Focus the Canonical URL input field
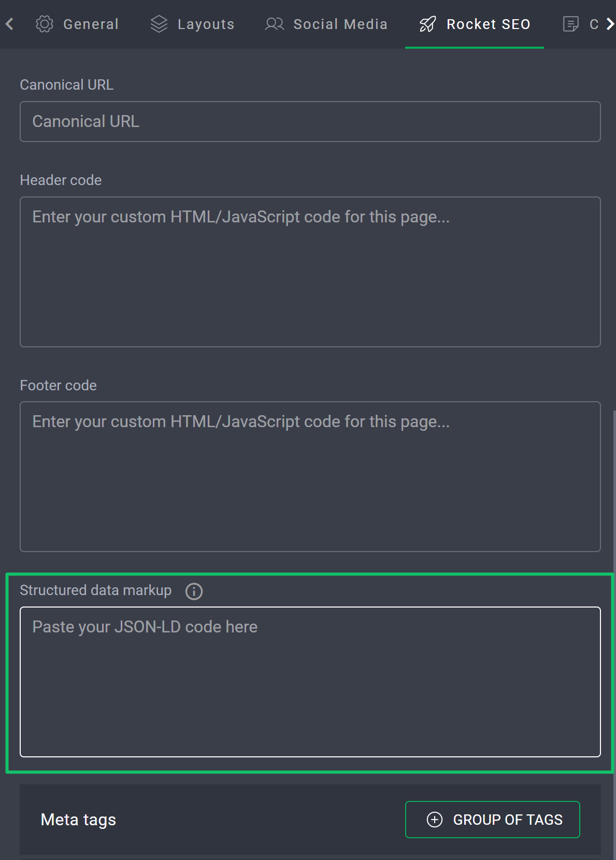The width and height of the screenshot is (616, 860). click(310, 121)
